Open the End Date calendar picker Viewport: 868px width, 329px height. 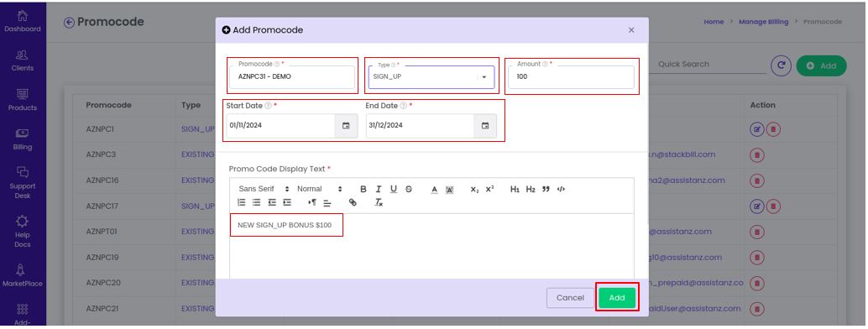point(485,126)
